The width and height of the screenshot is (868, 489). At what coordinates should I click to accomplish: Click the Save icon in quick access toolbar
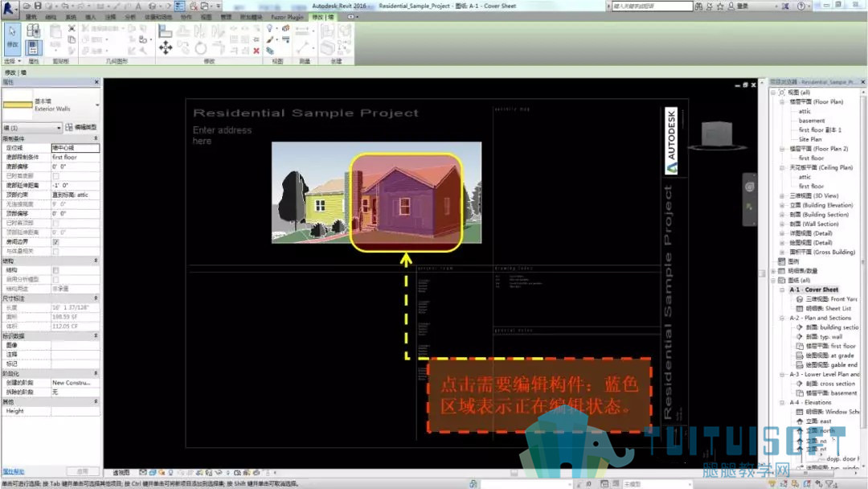[38, 6]
